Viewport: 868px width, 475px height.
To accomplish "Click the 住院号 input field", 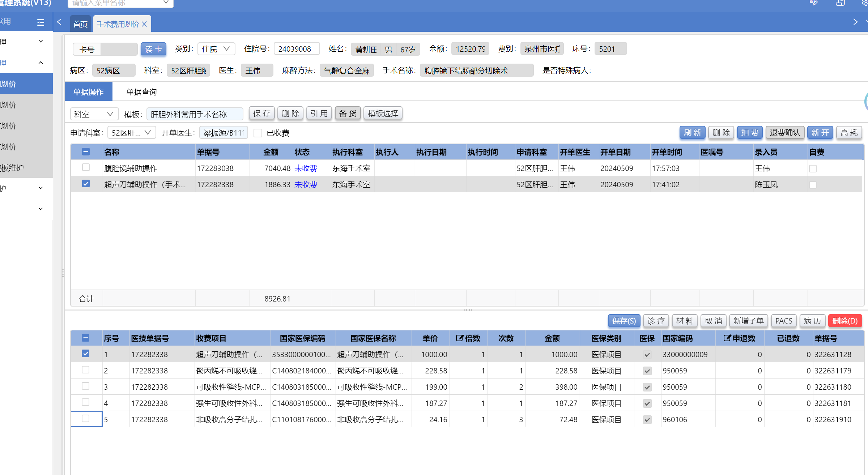I will [297, 49].
